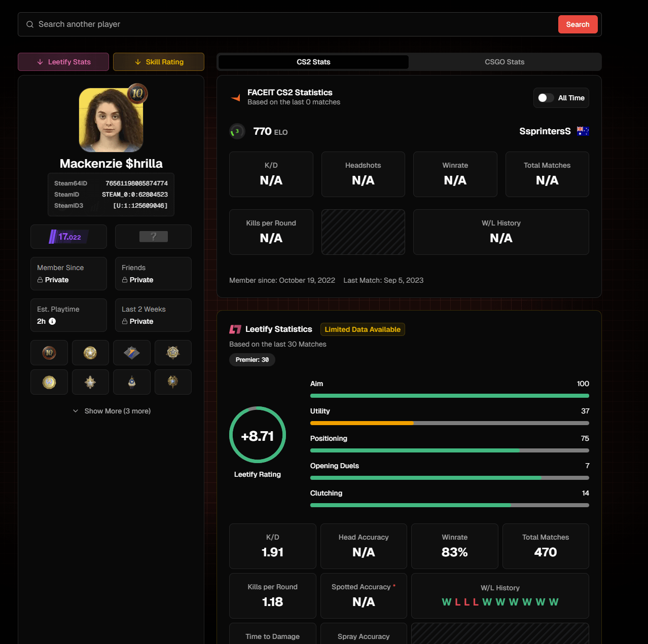648x644 pixels.
Task: Click the FACEIT level 3 skill icon
Action: click(x=237, y=131)
